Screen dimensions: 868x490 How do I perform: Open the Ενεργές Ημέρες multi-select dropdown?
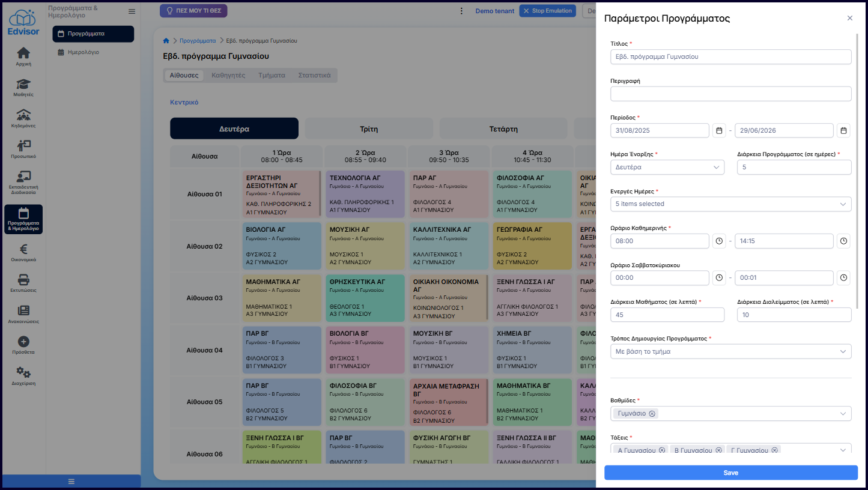pyautogui.click(x=730, y=204)
